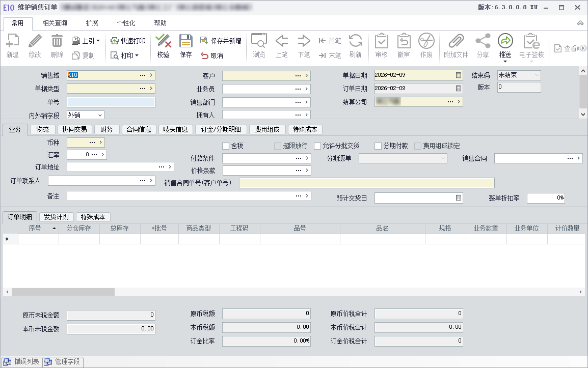Enable the 含税 checkbox

[x=226, y=146]
